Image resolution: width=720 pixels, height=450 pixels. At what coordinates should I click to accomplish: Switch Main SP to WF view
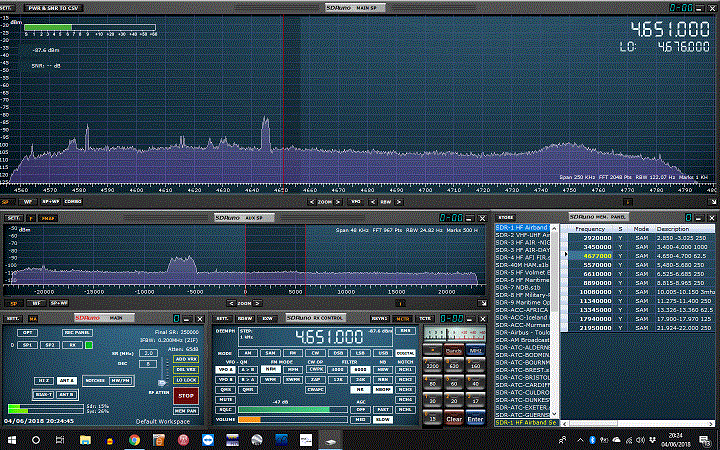(x=28, y=202)
